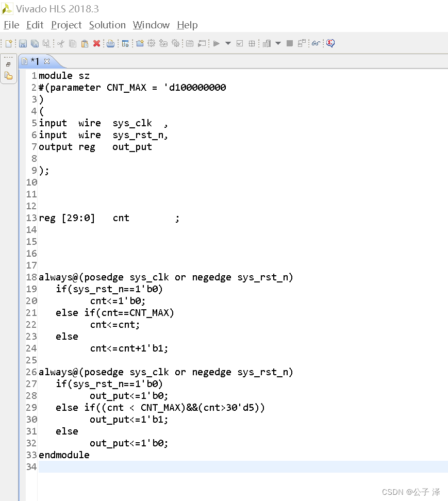Open the File menu
Viewport: 448px width, 501px height.
[11, 25]
